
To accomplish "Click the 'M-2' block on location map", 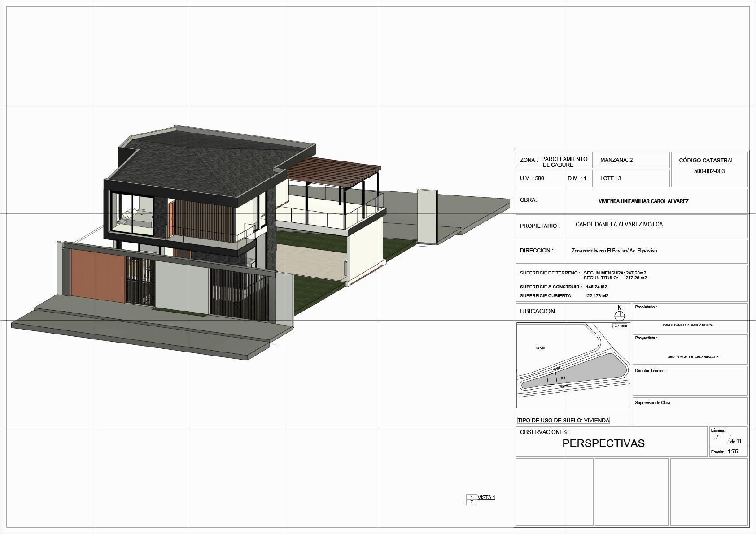I will [563, 378].
